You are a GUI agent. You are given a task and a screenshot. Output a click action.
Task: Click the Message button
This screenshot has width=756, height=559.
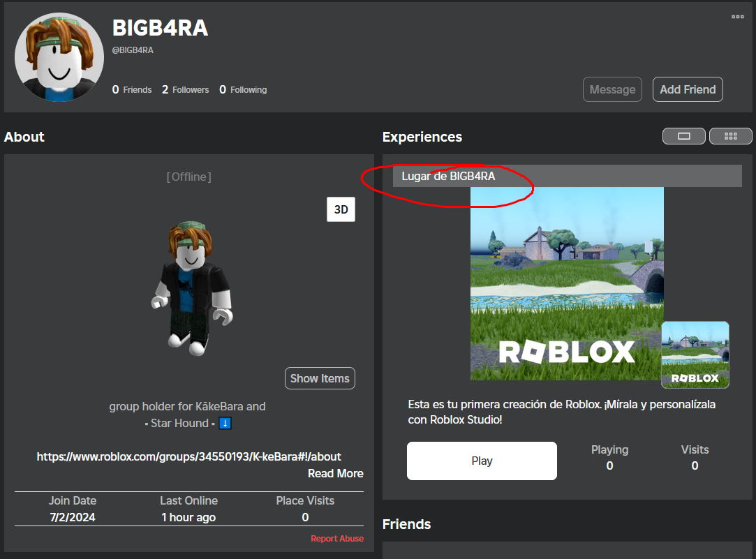point(612,89)
